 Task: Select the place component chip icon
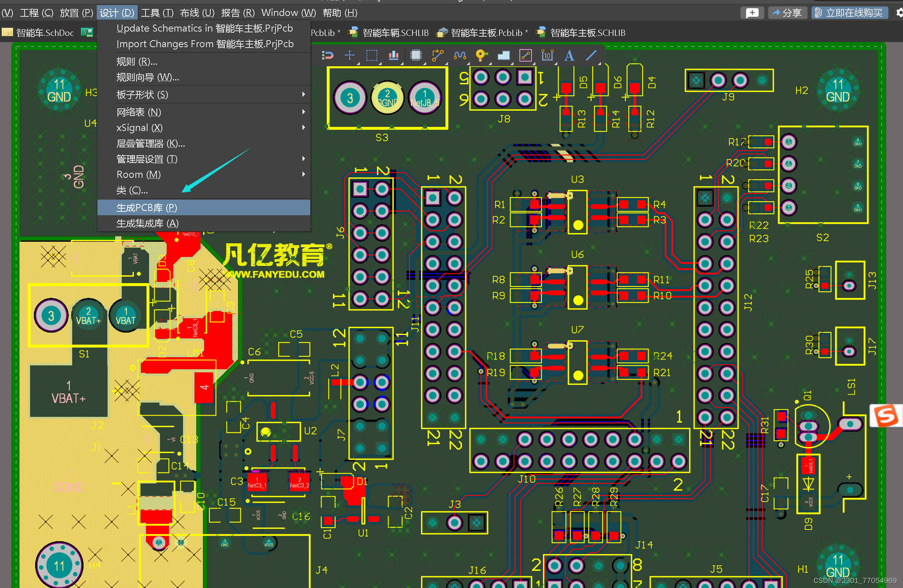pyautogui.click(x=416, y=55)
